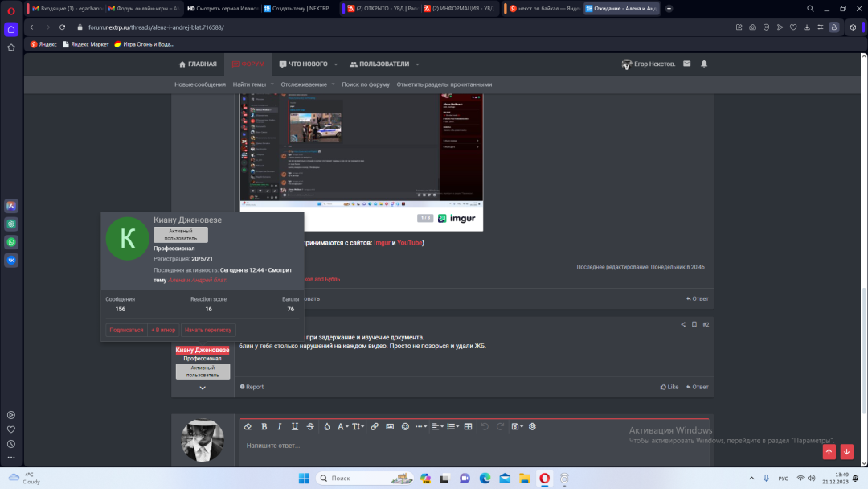Apply strikethrough in the editor toolbar
Image resolution: width=868 pixels, height=489 pixels.
[310, 426]
